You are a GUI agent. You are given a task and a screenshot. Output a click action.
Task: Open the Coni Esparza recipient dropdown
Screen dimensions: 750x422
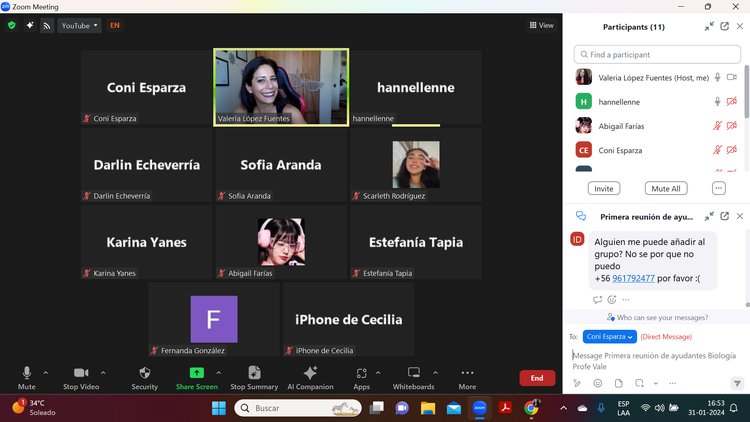click(x=610, y=337)
